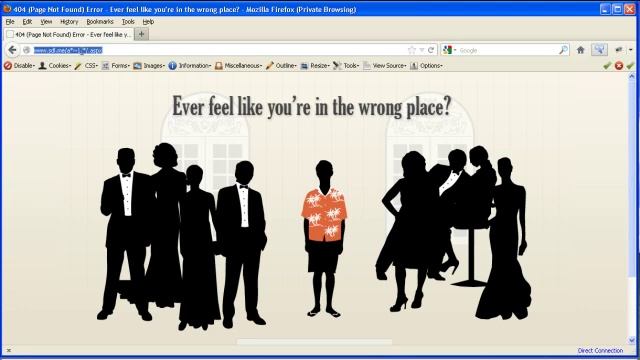The width and height of the screenshot is (640, 360).
Task: Click the Firefox icon in title bar
Action: pyautogui.click(x=7, y=9)
